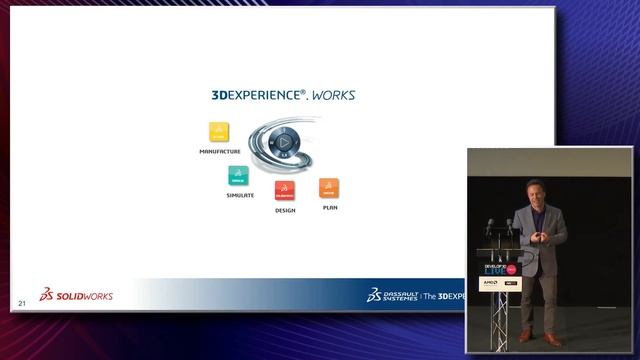Click the MANUFACTURE label text
This screenshot has height=360, width=640.
[x=220, y=151]
